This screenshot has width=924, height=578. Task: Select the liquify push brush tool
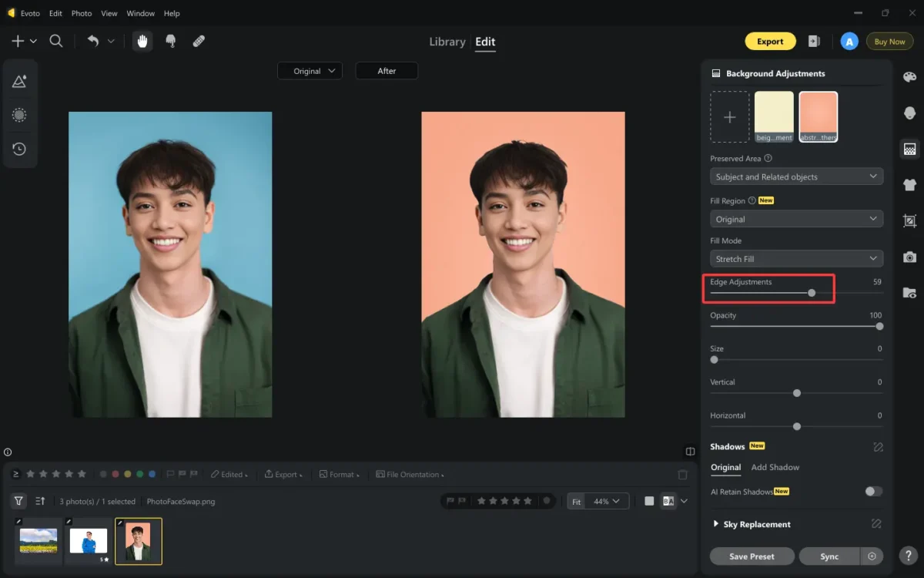[171, 42]
